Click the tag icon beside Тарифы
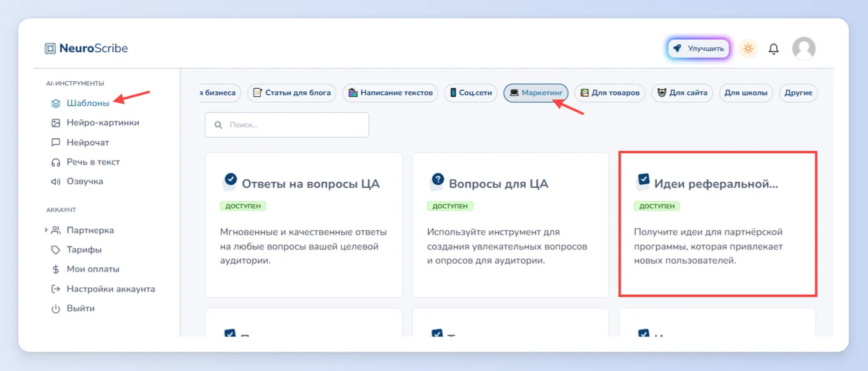This screenshot has height=371, width=868. (55, 250)
